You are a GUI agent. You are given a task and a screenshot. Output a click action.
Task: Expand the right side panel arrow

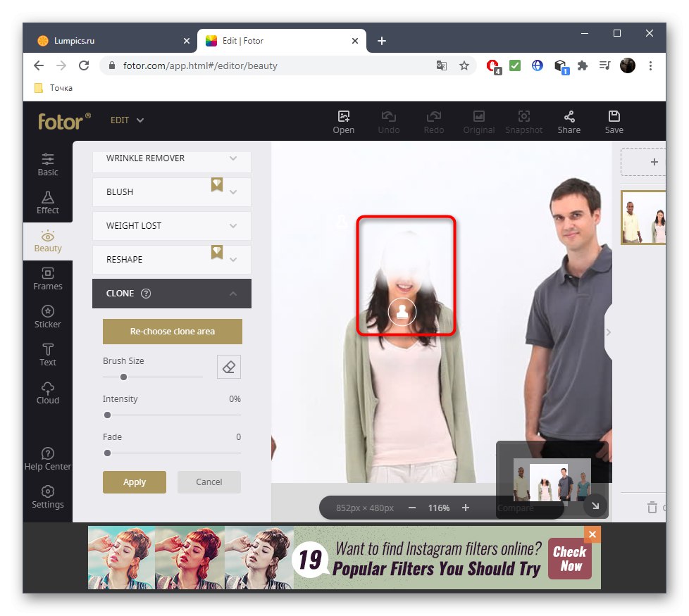tap(609, 332)
